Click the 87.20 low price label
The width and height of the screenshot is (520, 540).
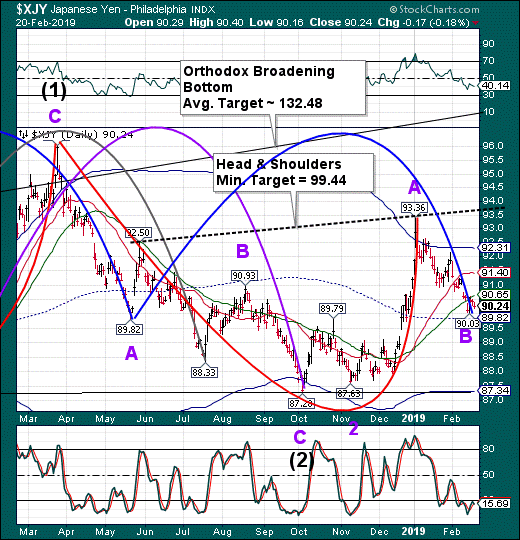tap(301, 403)
